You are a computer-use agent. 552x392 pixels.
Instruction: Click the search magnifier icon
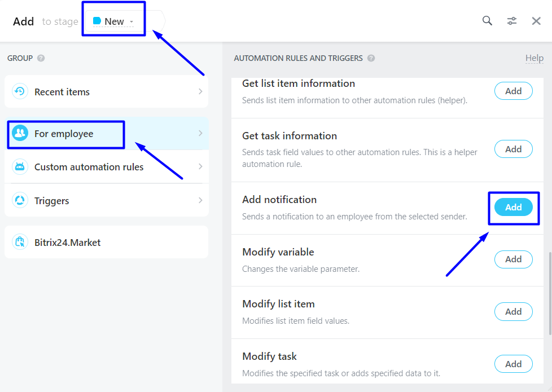(x=487, y=21)
